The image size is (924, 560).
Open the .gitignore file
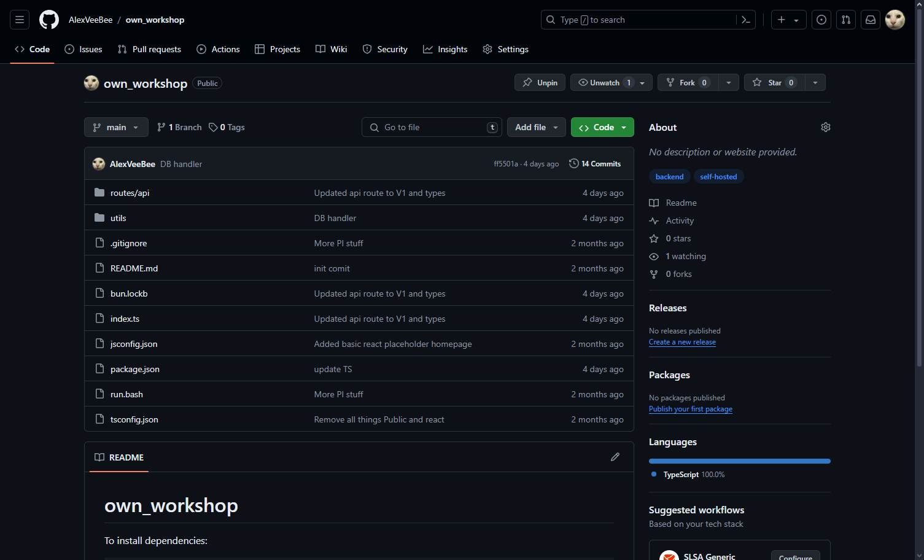[x=128, y=243]
